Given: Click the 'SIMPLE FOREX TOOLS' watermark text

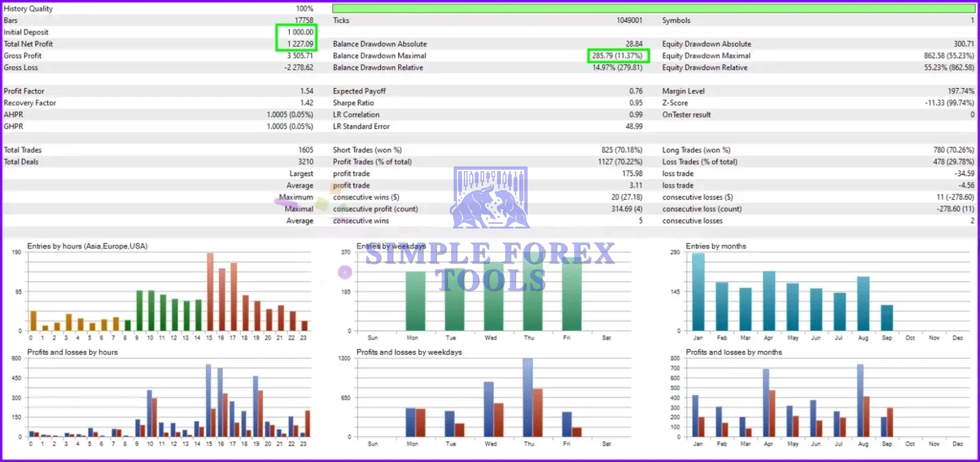Looking at the screenshot, I should (x=490, y=267).
